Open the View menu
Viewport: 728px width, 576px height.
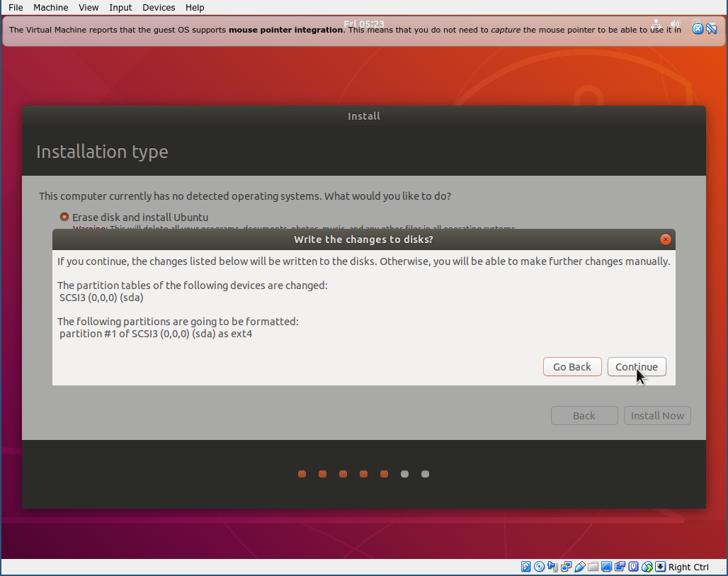(89, 7)
